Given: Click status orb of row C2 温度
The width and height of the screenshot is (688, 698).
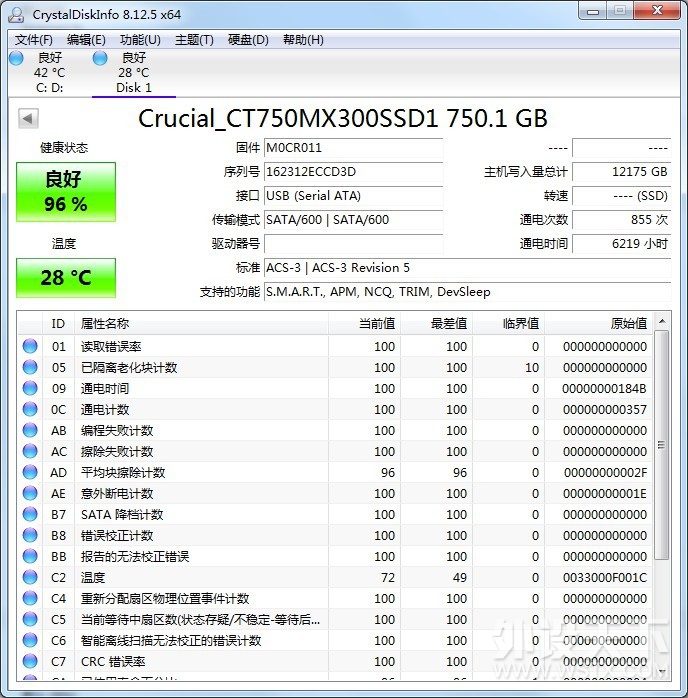Looking at the screenshot, I should [x=30, y=577].
